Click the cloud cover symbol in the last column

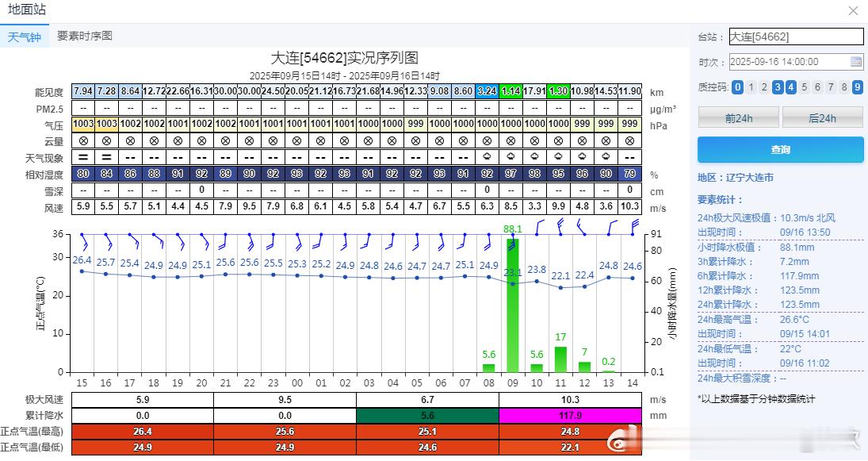(x=630, y=141)
